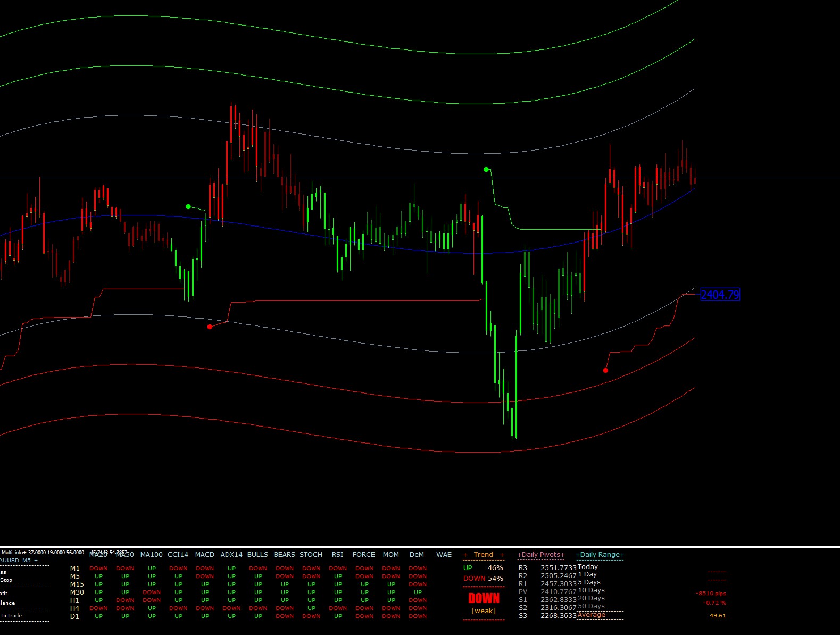Click the M1 timeframe row label
The height and width of the screenshot is (635, 840).
[75, 569]
